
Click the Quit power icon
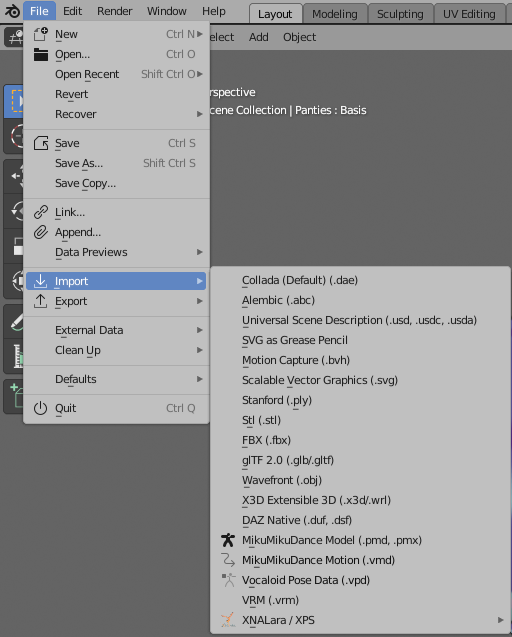pyautogui.click(x=41, y=408)
